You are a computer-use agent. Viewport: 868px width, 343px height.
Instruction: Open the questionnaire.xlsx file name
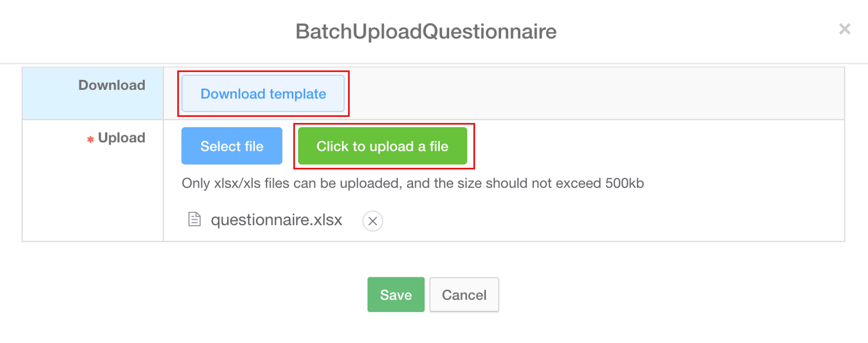point(276,220)
